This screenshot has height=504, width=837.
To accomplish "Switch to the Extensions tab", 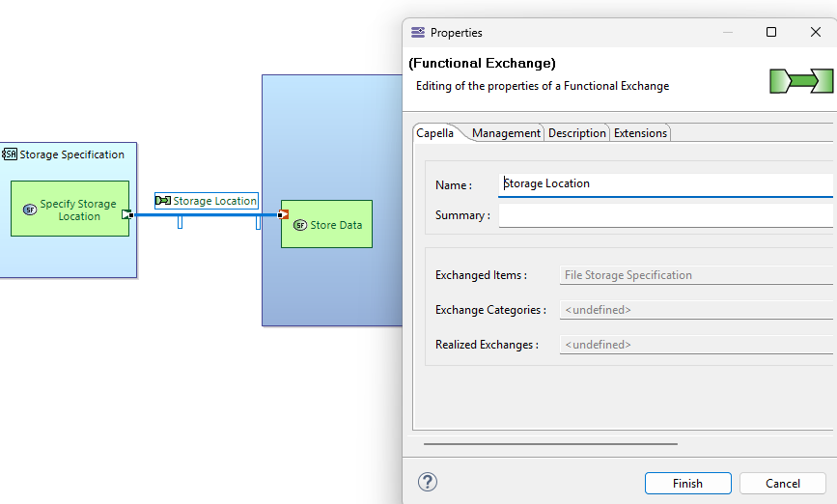I will point(640,133).
